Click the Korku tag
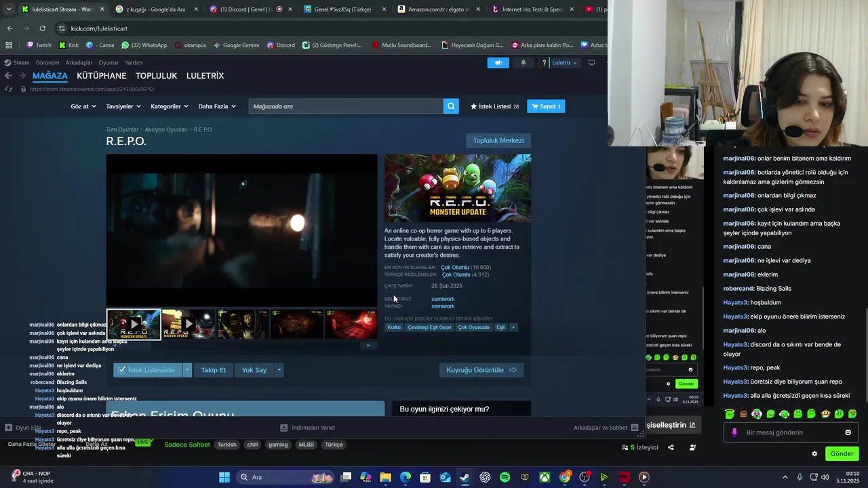Viewport: 868px width, 488px height. (x=394, y=327)
